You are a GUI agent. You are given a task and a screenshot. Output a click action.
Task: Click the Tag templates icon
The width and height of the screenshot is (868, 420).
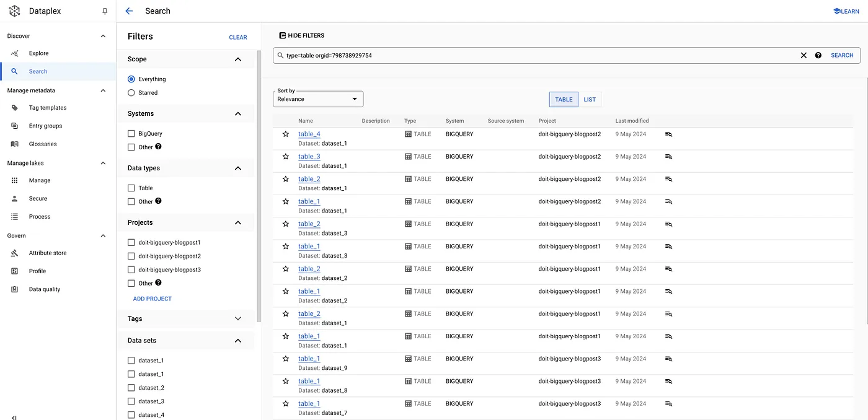[15, 108]
